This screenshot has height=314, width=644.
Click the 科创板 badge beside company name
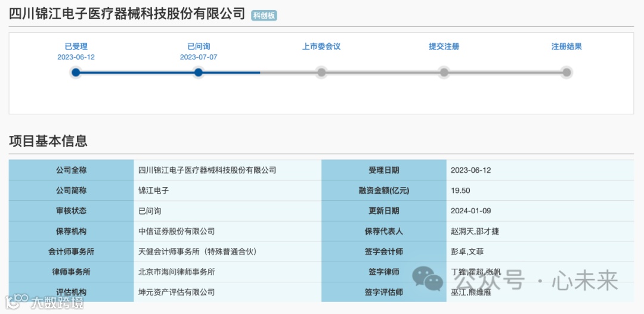coord(264,16)
